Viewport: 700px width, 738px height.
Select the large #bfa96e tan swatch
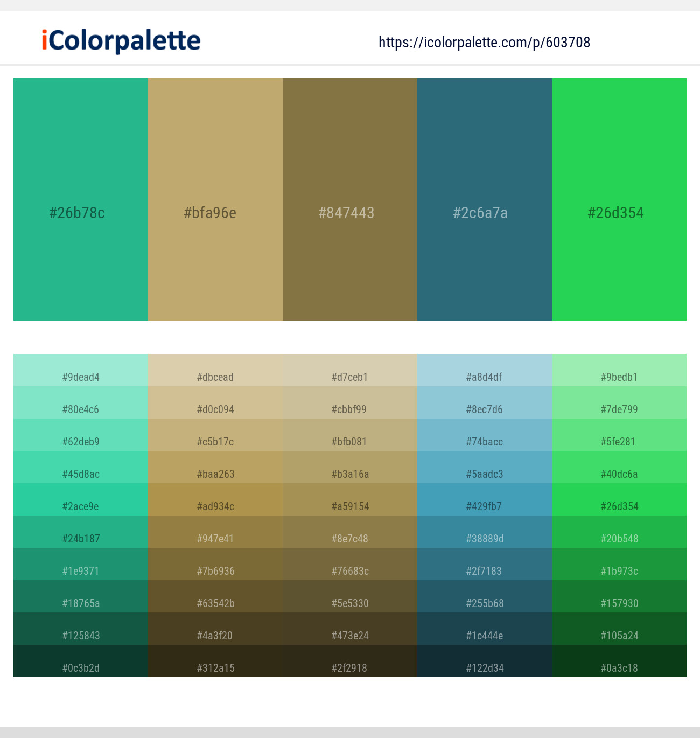click(215, 199)
